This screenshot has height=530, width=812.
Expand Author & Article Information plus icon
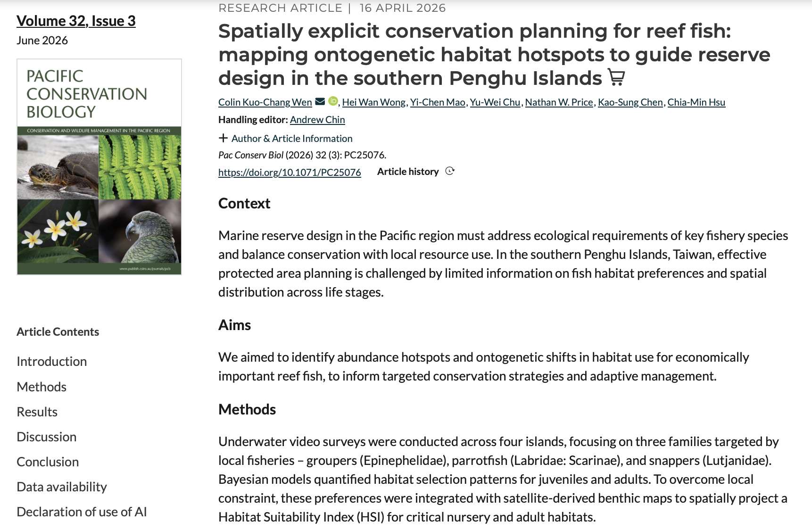[x=223, y=138]
